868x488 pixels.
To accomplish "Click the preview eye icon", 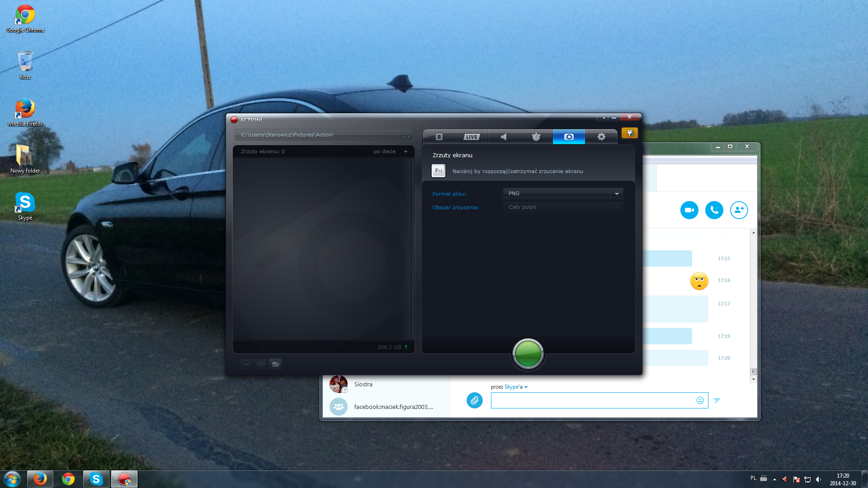I will (x=261, y=364).
